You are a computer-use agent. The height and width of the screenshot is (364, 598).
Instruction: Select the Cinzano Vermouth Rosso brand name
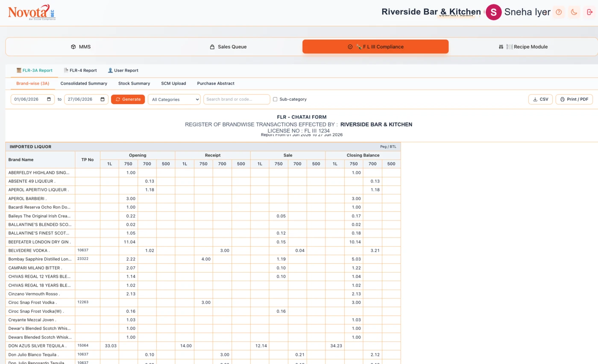(34, 294)
